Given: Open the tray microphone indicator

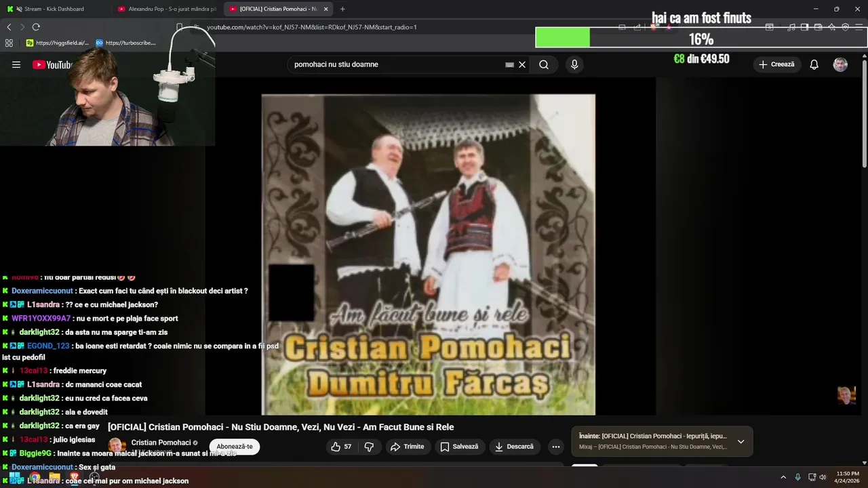Looking at the screenshot, I should 797,477.
